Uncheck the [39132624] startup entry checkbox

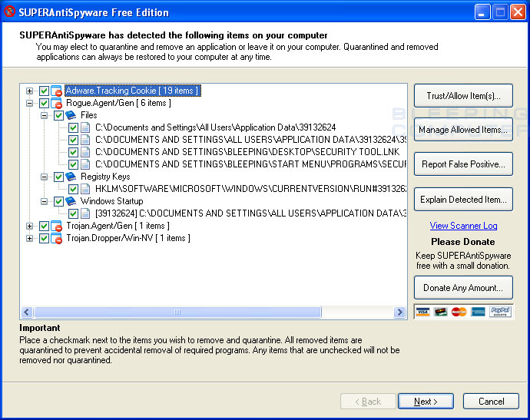pyautogui.click(x=73, y=213)
